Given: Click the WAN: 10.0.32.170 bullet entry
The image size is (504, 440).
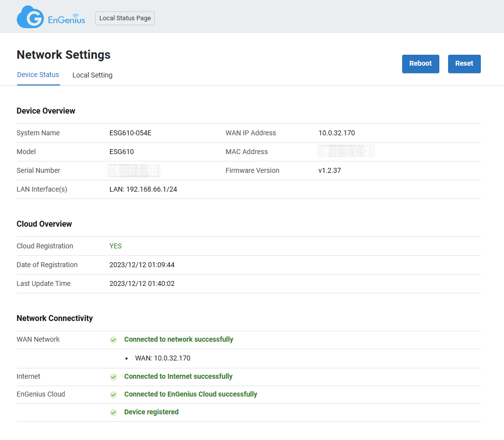Looking at the screenshot, I should [163, 358].
